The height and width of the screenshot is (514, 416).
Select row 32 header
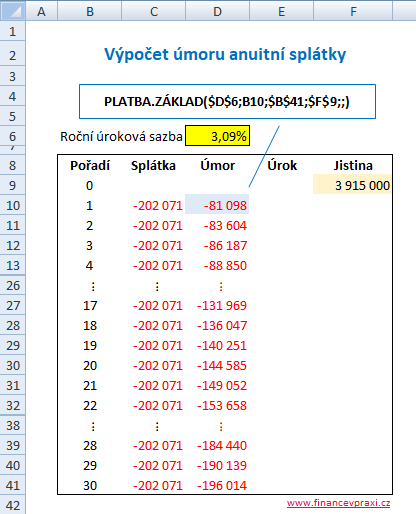(13, 405)
